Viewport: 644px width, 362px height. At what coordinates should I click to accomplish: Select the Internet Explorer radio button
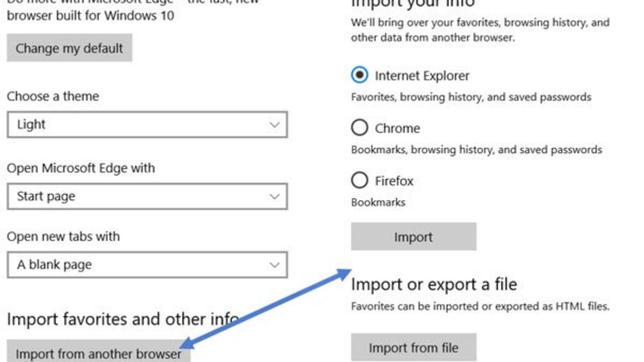click(x=360, y=75)
